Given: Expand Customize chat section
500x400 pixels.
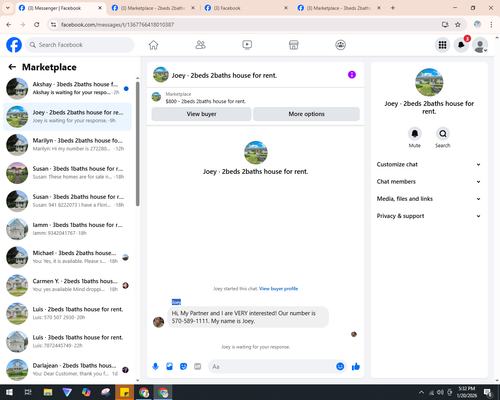Looking at the screenshot, I should (x=429, y=164).
